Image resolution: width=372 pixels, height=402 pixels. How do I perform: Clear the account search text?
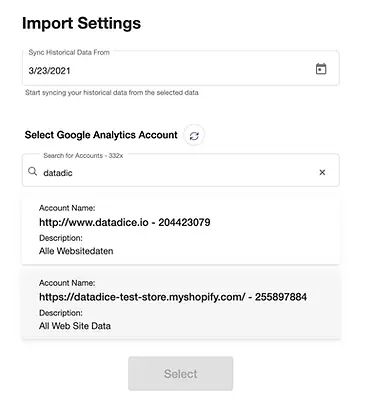coord(322,172)
